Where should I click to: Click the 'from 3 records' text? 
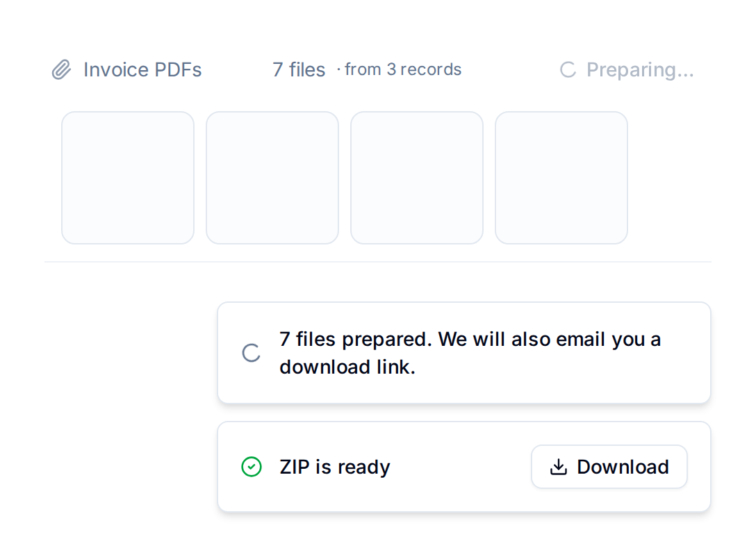pyautogui.click(x=403, y=69)
